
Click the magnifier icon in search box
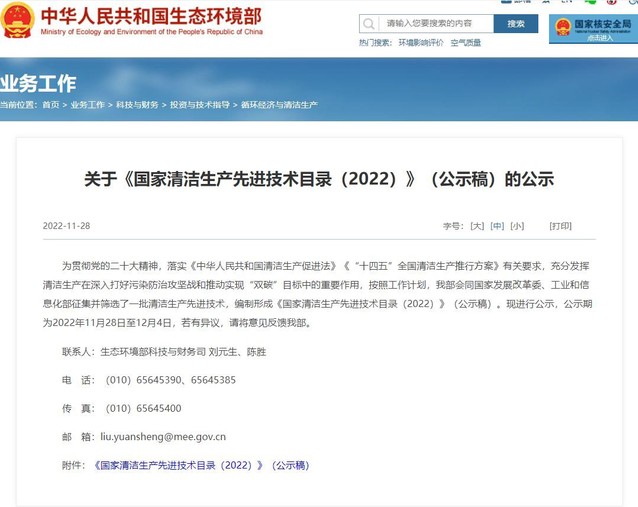[370, 24]
